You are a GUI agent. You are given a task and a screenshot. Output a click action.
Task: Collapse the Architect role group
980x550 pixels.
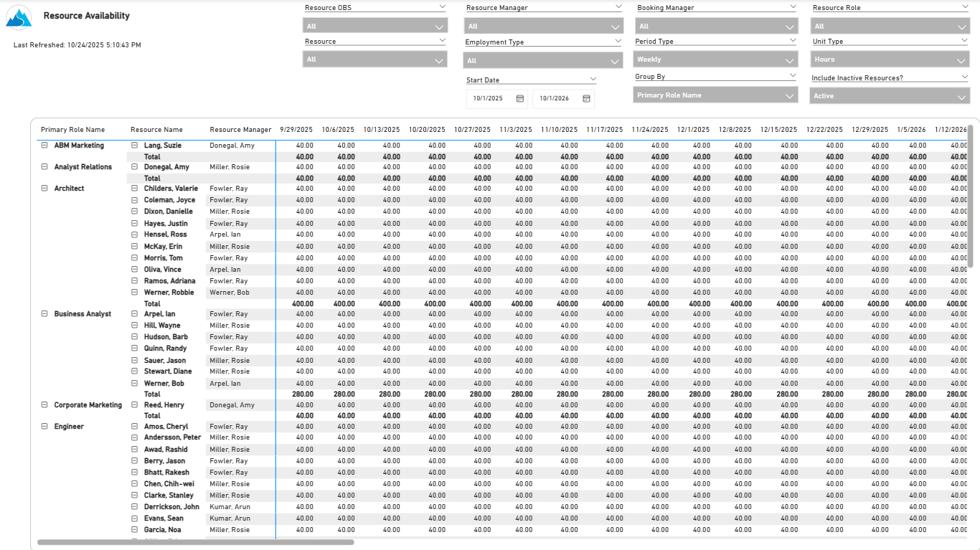pyautogui.click(x=44, y=189)
